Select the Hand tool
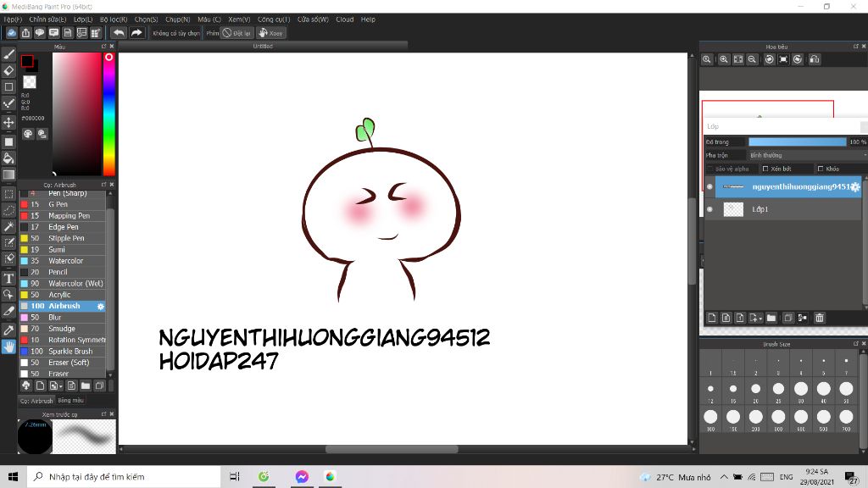Image resolution: width=868 pixels, height=488 pixels. 8,347
